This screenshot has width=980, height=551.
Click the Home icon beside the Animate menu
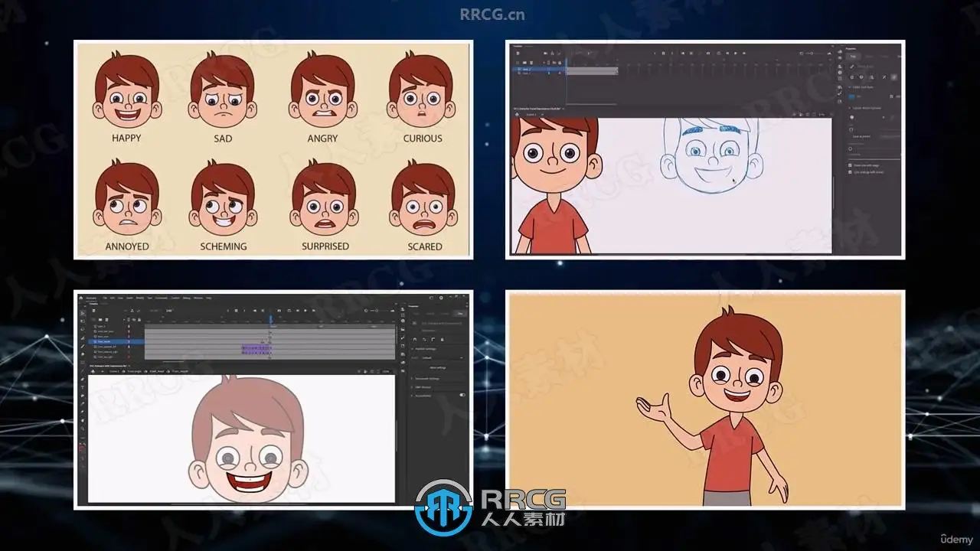coord(81,298)
